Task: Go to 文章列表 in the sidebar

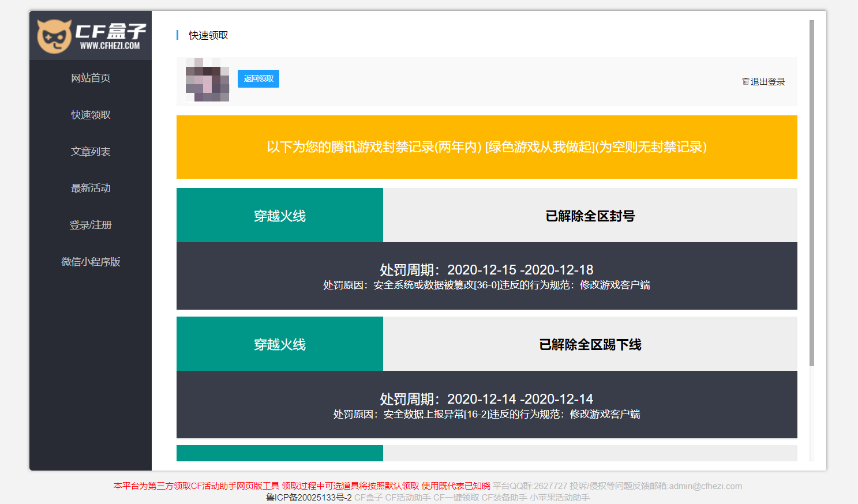Action: [x=91, y=152]
